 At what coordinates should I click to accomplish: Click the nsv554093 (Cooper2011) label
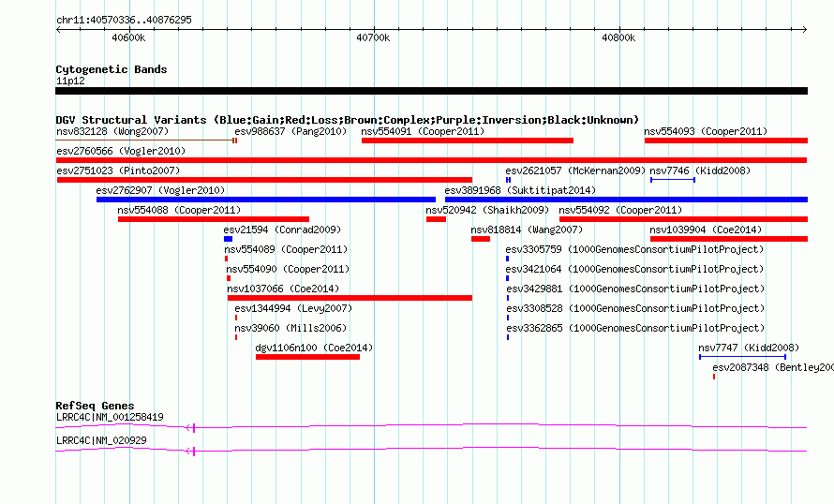(x=706, y=131)
